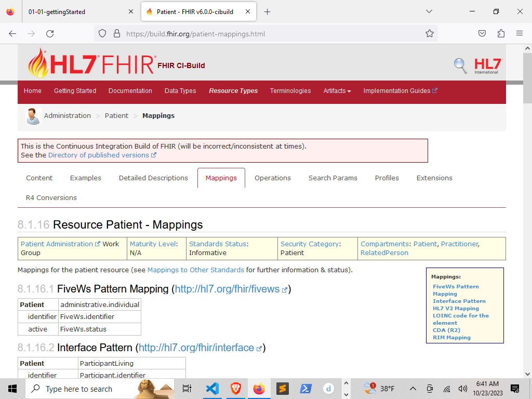The image size is (532, 399).
Task: Switch to the Search Params tab
Action: (x=333, y=178)
